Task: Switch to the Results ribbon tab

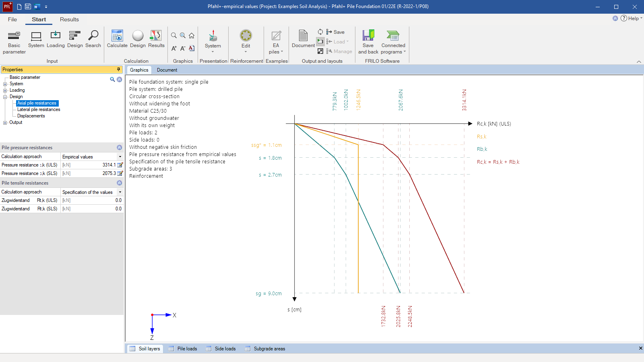Action: [x=69, y=19]
